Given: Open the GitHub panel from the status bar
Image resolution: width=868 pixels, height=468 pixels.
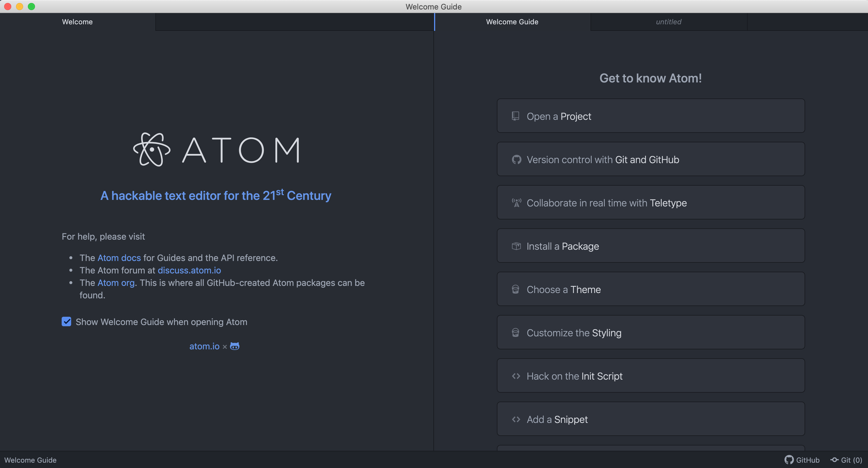Looking at the screenshot, I should (x=802, y=460).
